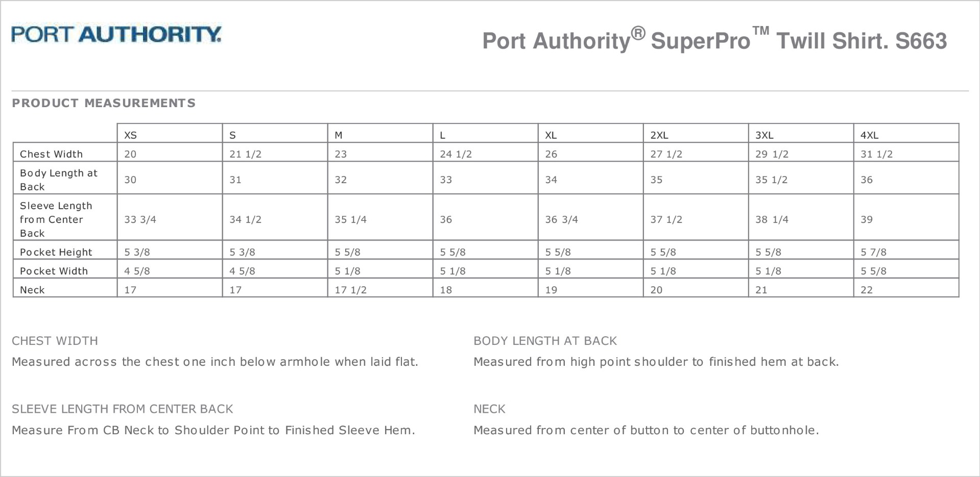Click the XS size column header

(x=131, y=135)
